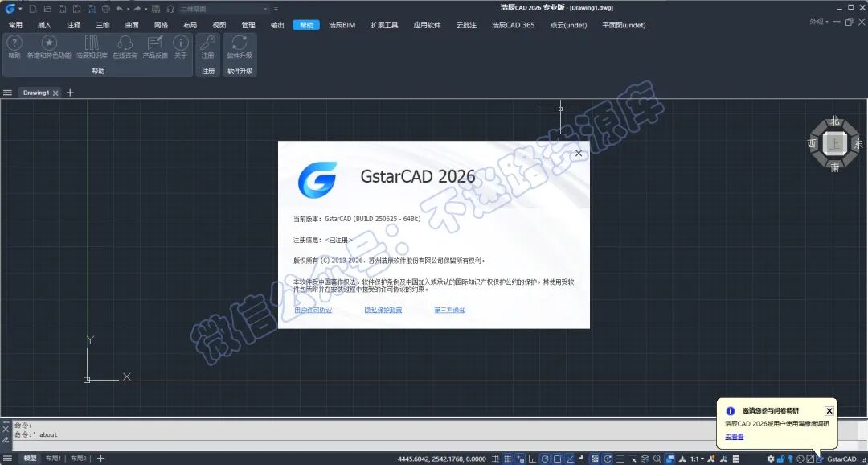This screenshot has height=465, width=868.
Task: Click the blue lock icon in status bar
Action: (780, 459)
